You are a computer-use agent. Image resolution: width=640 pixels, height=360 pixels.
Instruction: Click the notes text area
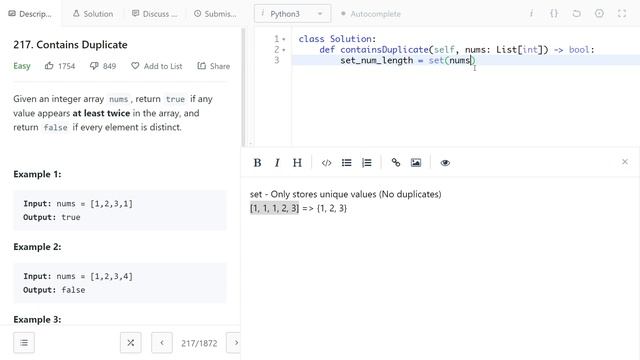[x=440, y=268]
